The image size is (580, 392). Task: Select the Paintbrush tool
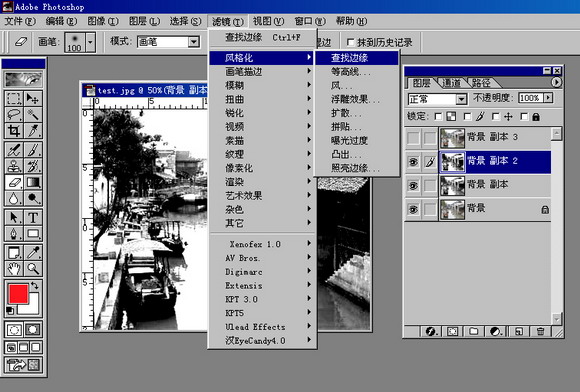click(33, 150)
